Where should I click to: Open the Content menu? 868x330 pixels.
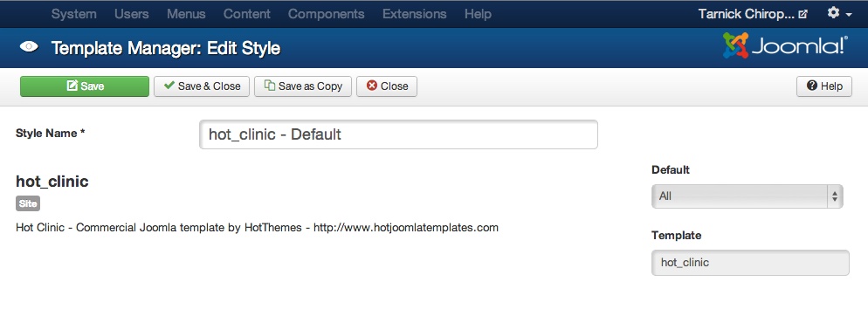[247, 14]
